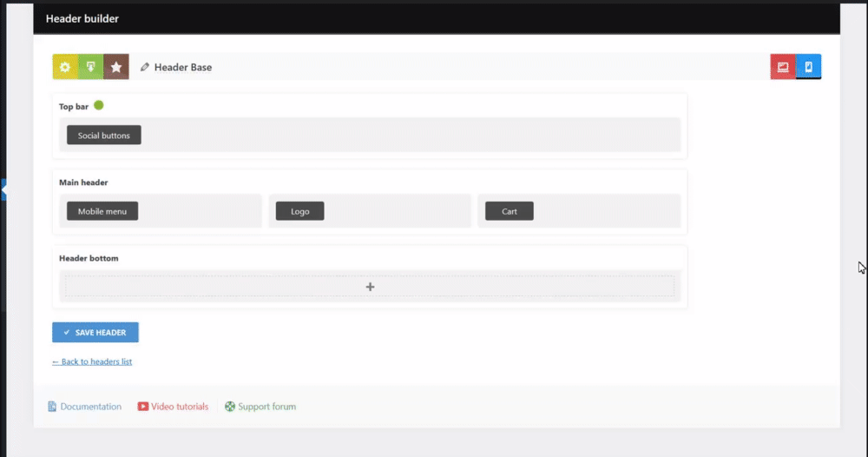Click the Top bar label
This screenshot has height=457, width=868.
[74, 106]
